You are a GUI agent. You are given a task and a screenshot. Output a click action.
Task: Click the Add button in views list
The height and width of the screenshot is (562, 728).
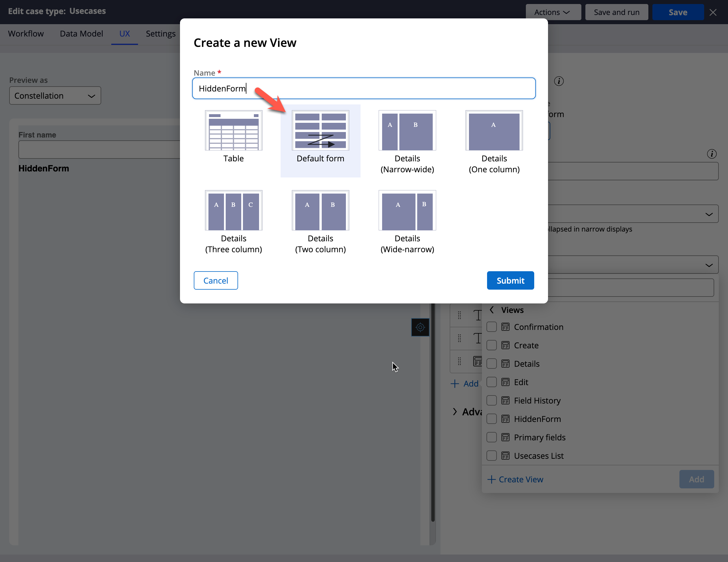click(x=696, y=479)
